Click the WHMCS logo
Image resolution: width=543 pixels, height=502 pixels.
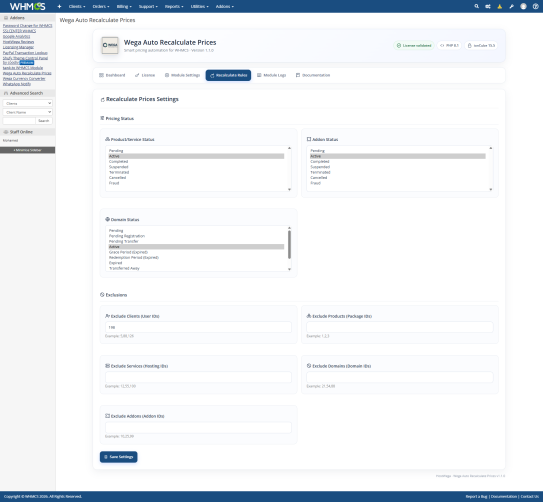27,6
